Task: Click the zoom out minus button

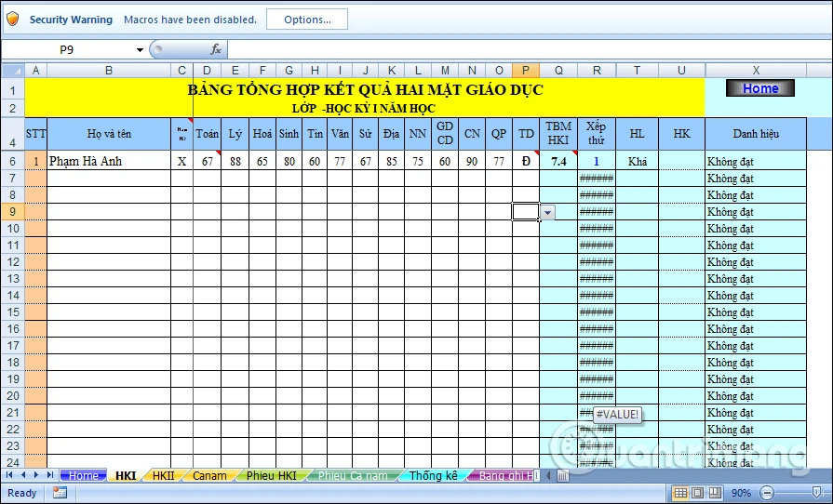Action: coord(766,493)
